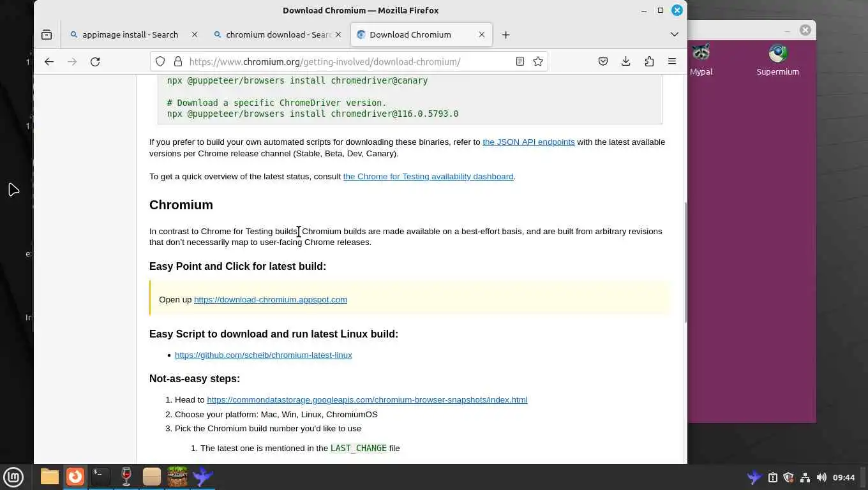Click the forward navigation arrow

tap(72, 61)
